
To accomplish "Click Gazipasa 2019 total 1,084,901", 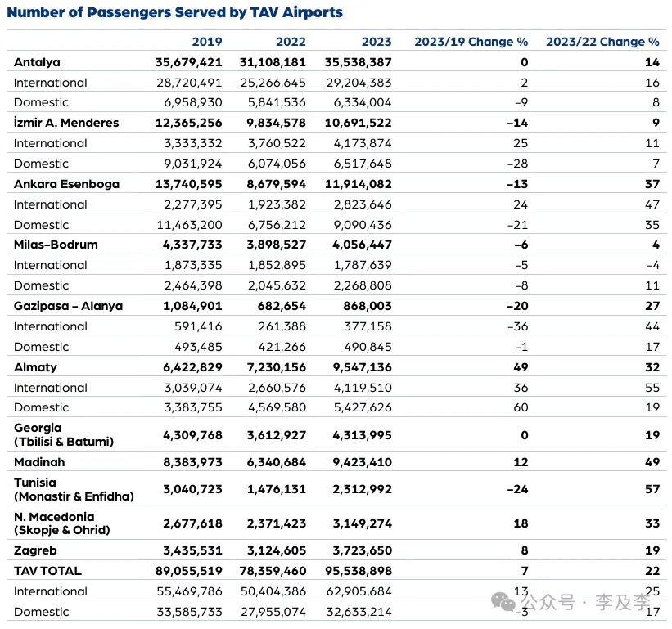I will 192,306.
